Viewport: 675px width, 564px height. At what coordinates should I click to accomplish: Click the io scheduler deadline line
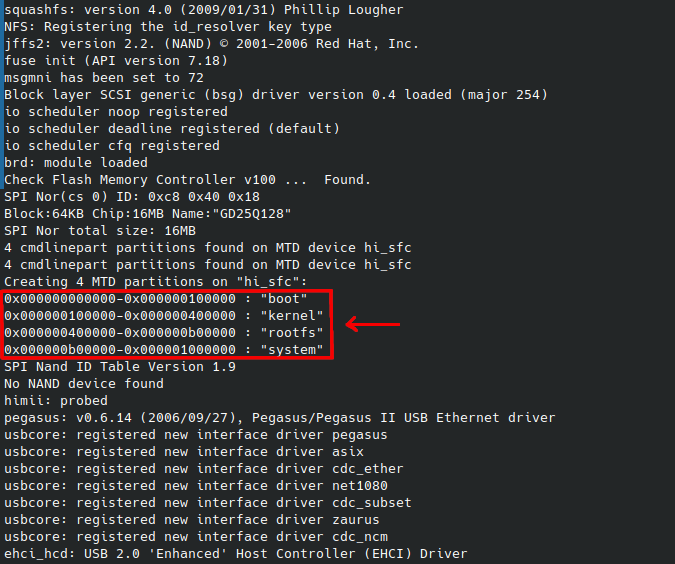(172, 129)
